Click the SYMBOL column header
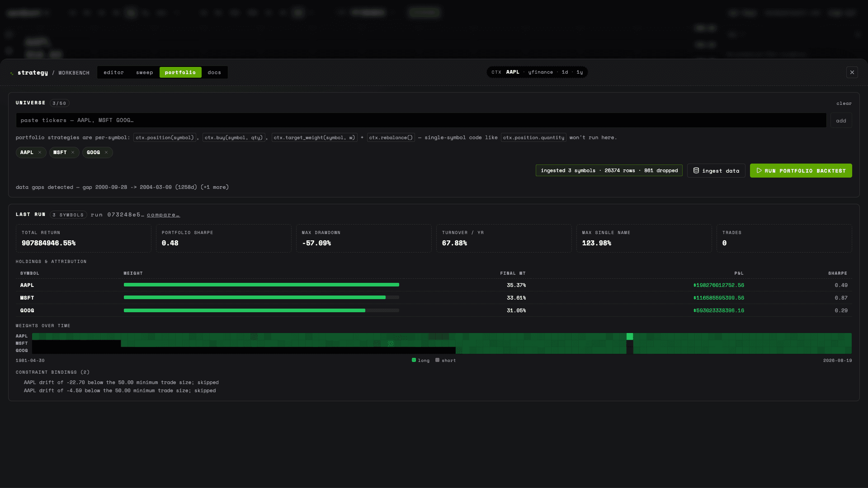This screenshot has height=488, width=868. pyautogui.click(x=29, y=273)
